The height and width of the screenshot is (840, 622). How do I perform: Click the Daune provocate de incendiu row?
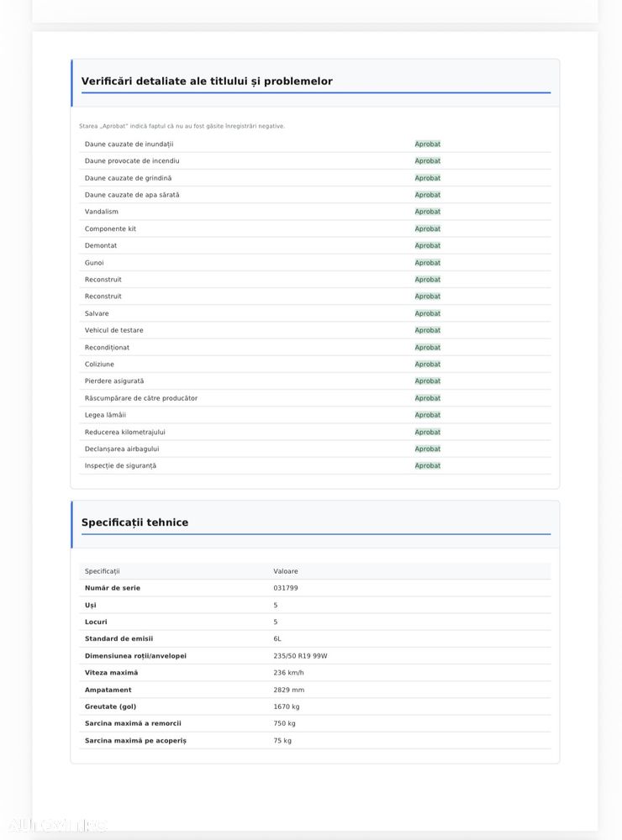tap(314, 160)
